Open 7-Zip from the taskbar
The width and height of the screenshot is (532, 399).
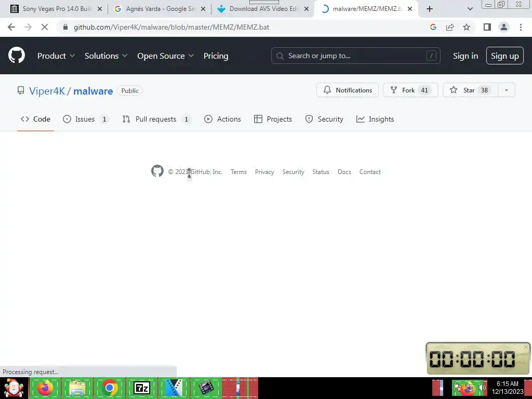pyautogui.click(x=141, y=388)
